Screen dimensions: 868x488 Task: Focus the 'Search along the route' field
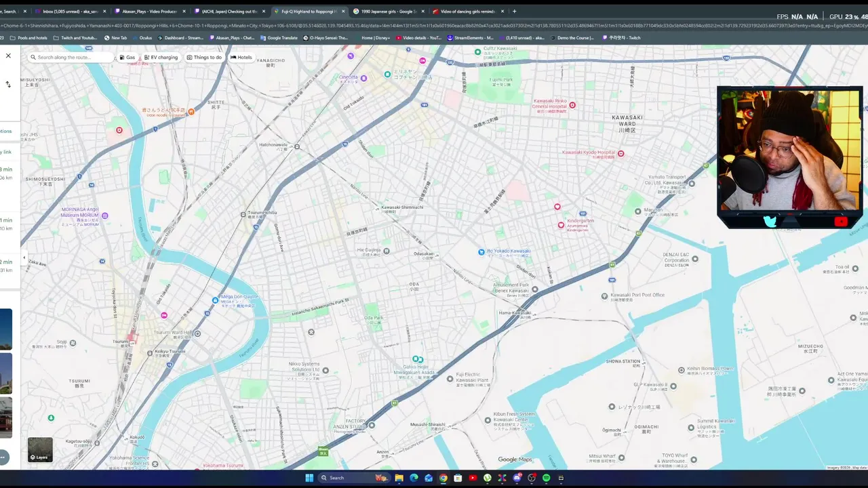point(71,58)
